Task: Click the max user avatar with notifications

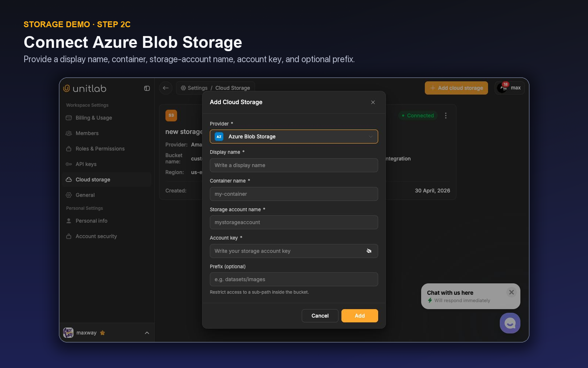Action: 502,88
